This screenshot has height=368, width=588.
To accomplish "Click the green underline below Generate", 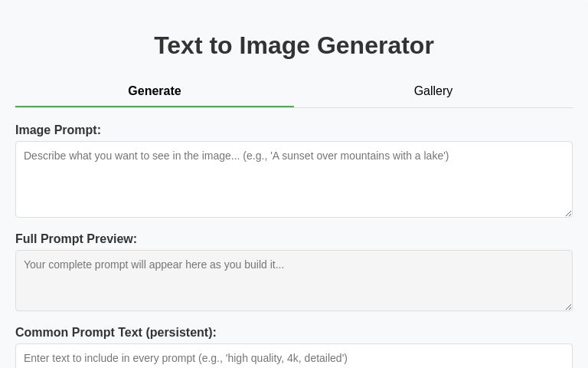I will pos(155,107).
